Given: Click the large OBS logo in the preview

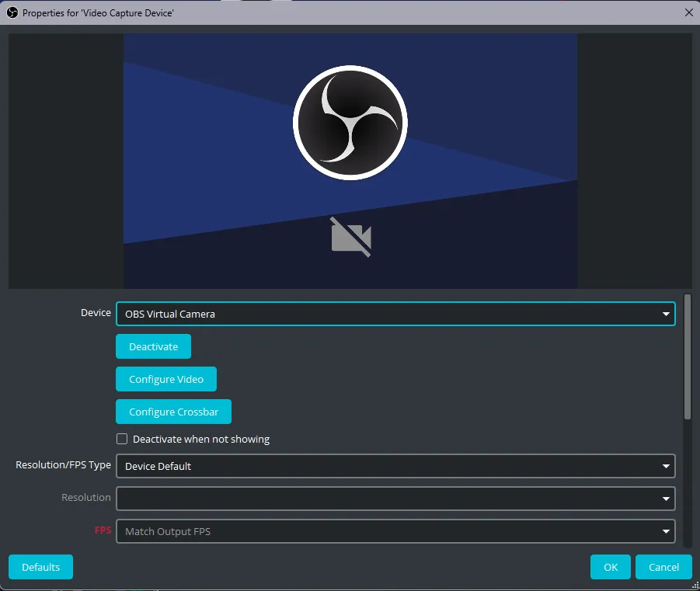Looking at the screenshot, I should click(x=350, y=123).
